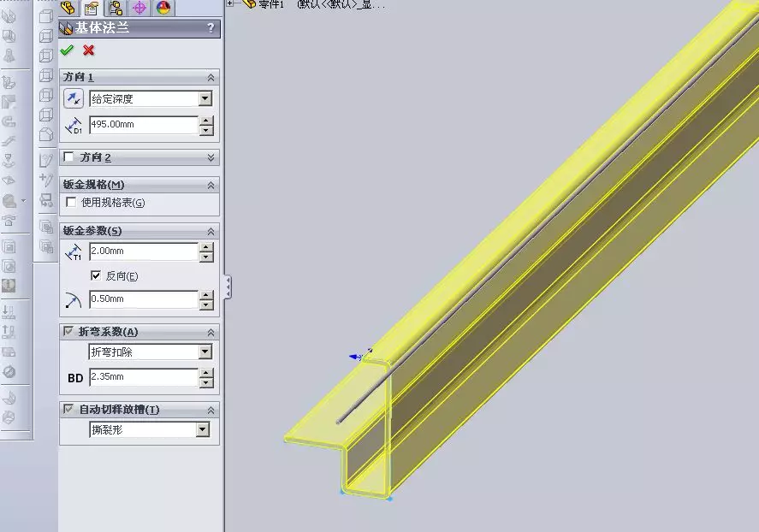Increase the T1 thickness spinner
This screenshot has width=759, height=532.
pyautogui.click(x=207, y=247)
